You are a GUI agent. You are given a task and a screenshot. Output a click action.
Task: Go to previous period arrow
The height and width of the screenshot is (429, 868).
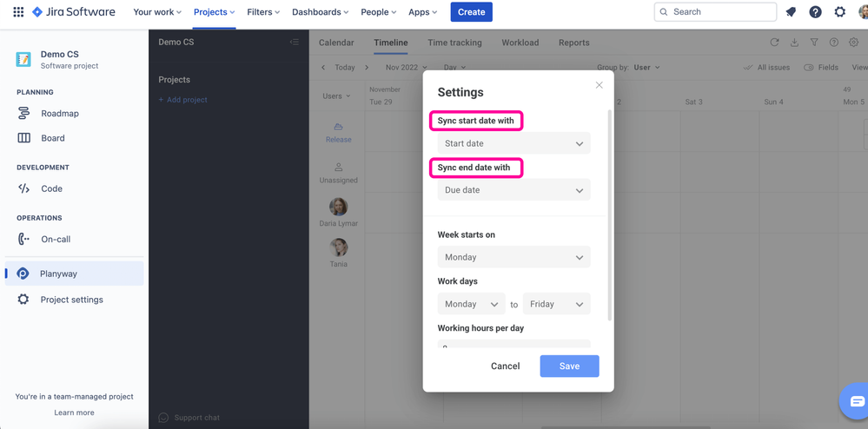tap(324, 67)
